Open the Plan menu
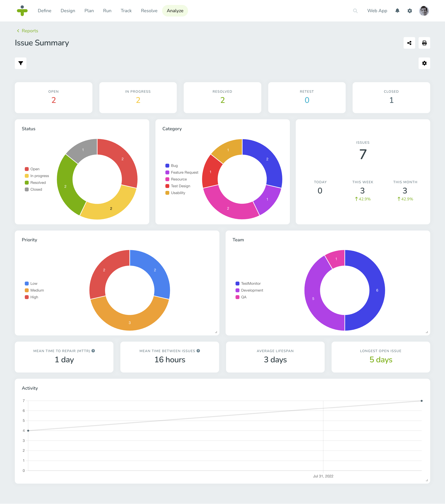 [x=89, y=11]
